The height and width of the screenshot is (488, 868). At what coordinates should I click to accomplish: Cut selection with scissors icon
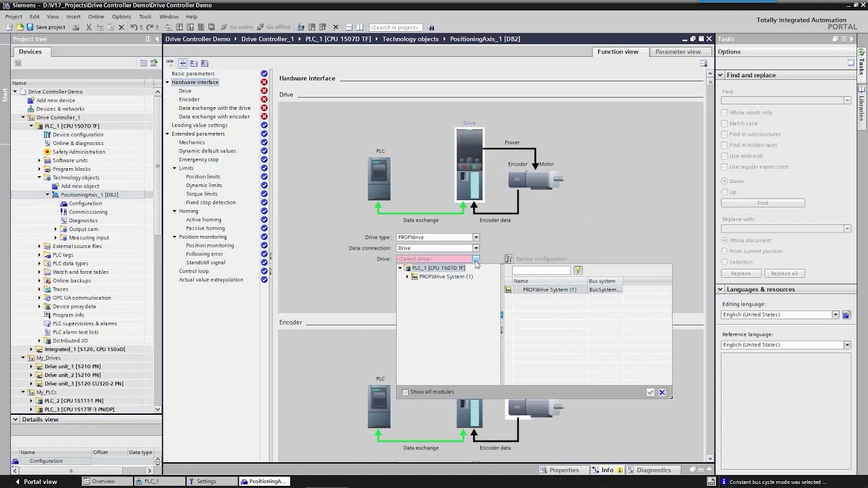point(88,27)
